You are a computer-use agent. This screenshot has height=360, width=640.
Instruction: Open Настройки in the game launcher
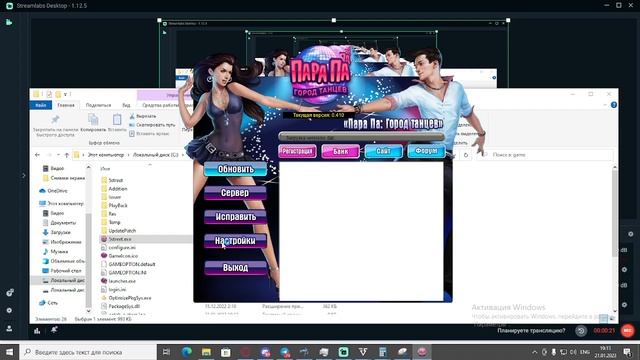pos(236,241)
